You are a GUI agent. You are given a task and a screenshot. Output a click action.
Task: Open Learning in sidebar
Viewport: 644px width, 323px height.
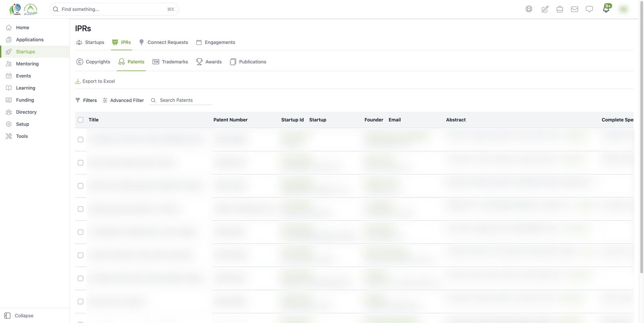pos(35,88)
